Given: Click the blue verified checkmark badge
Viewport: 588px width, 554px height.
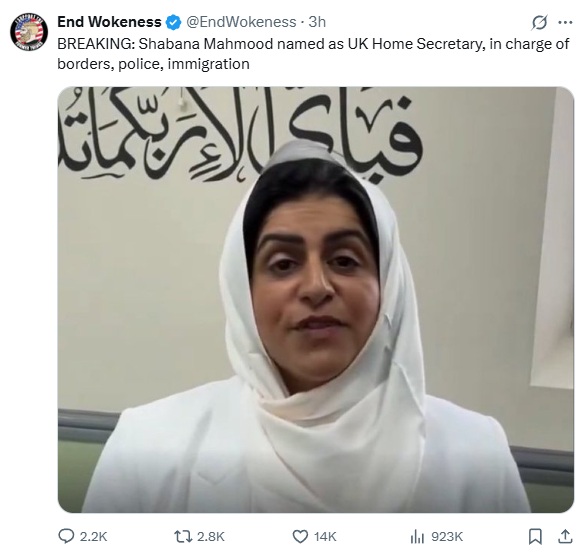Looking at the screenshot, I should 173,23.
